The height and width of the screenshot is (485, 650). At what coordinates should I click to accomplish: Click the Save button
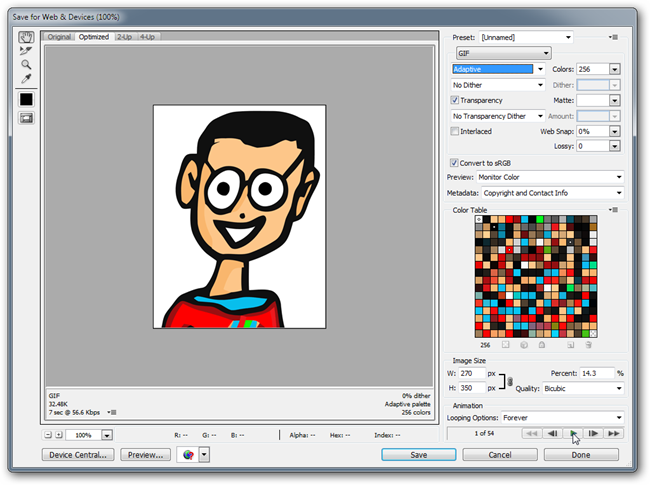(419, 455)
